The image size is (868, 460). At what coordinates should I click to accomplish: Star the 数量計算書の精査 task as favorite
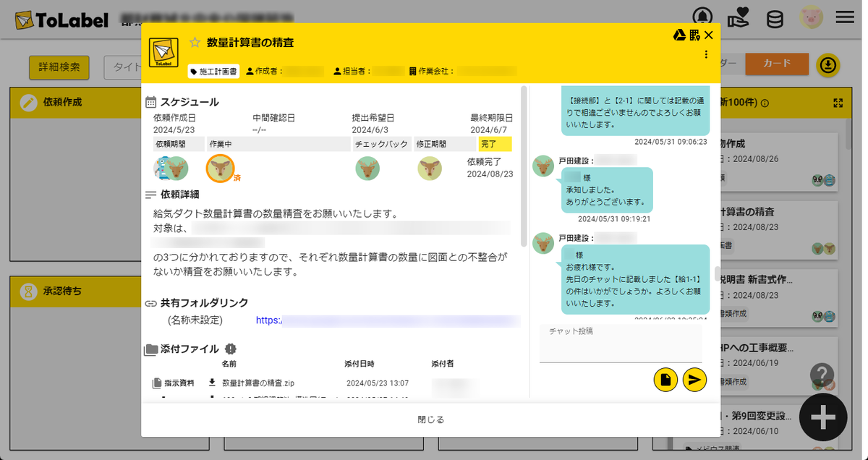pos(195,43)
